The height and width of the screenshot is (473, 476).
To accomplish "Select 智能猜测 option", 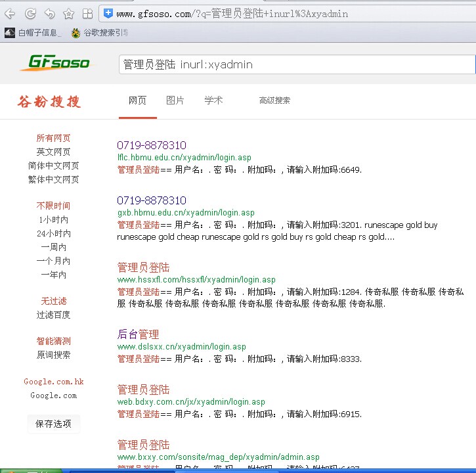I will click(x=53, y=341).
